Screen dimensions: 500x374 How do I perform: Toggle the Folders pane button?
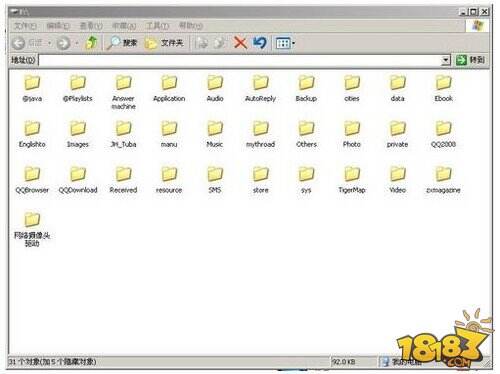pos(164,43)
